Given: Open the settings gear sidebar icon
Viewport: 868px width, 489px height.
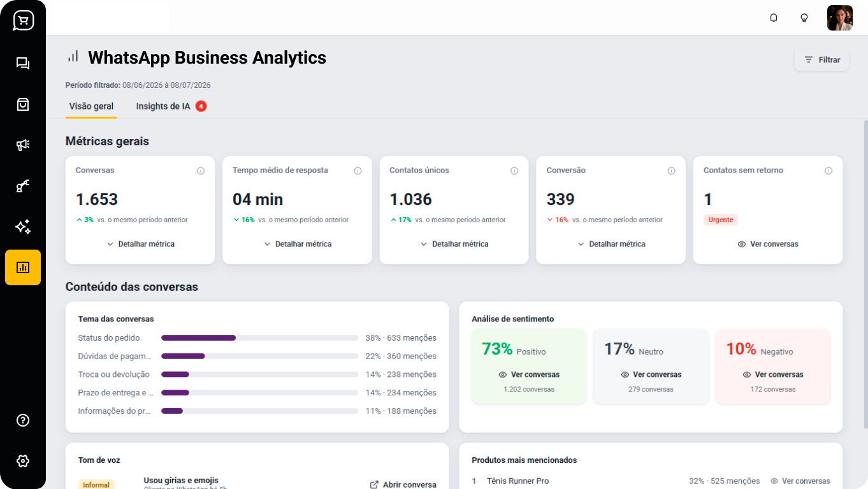Looking at the screenshot, I should 23,461.
